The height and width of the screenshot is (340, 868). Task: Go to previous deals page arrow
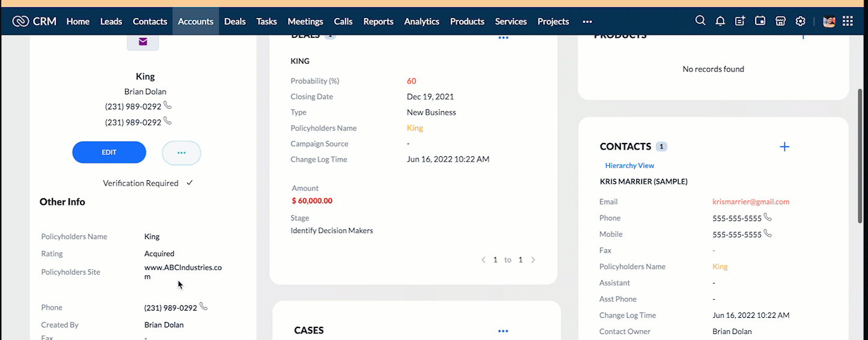483,260
